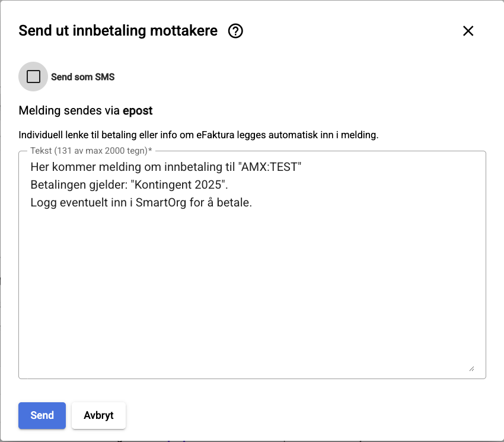Open the help question mark icon
This screenshot has height=442, width=504.
[235, 31]
